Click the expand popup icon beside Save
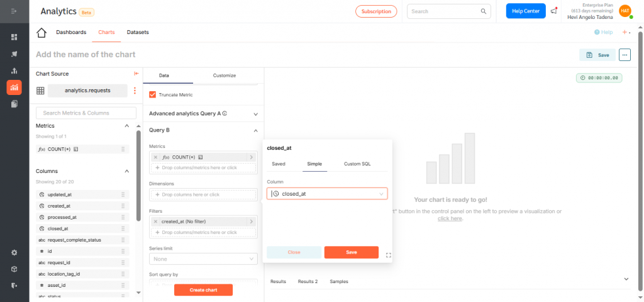The width and height of the screenshot is (644, 302). (x=388, y=255)
